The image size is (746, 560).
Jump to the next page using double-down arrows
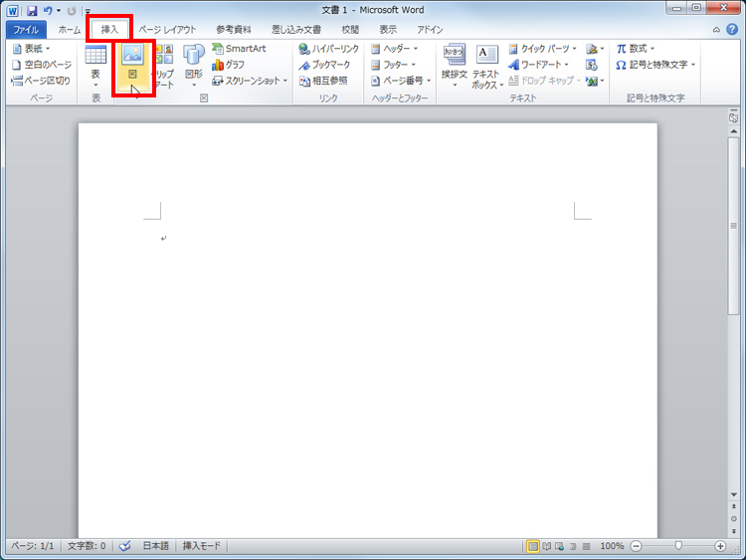[734, 530]
